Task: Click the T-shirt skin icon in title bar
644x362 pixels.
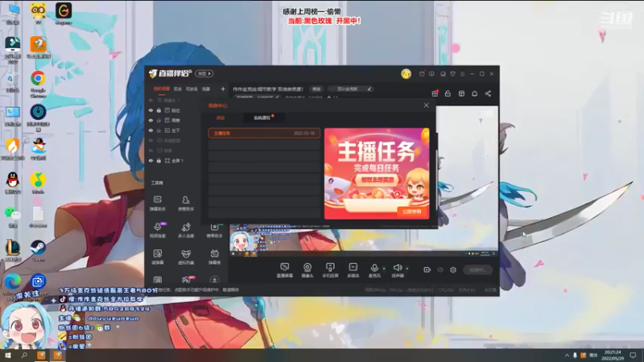Action: tap(452, 74)
